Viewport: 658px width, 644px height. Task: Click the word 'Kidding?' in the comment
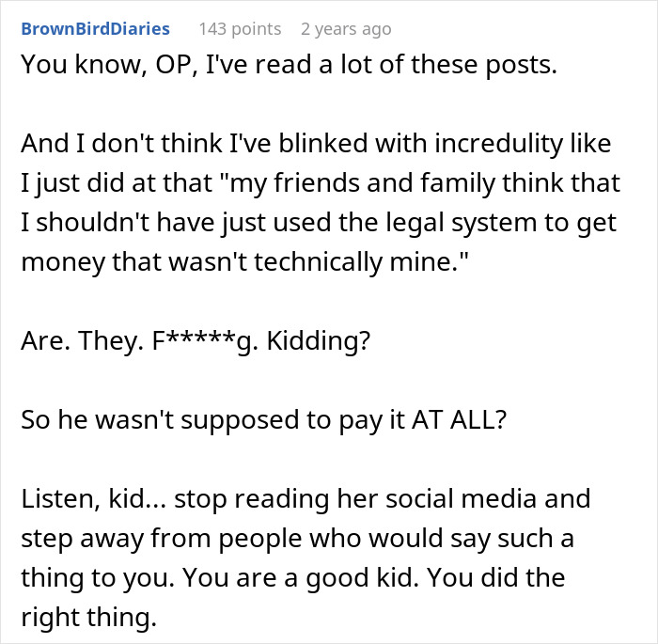[319, 340]
